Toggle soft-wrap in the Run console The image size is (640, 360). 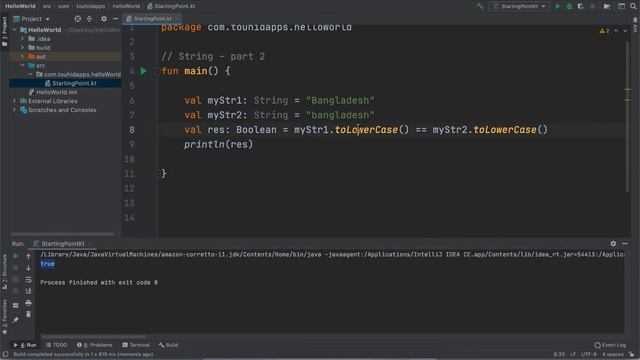click(x=28, y=280)
